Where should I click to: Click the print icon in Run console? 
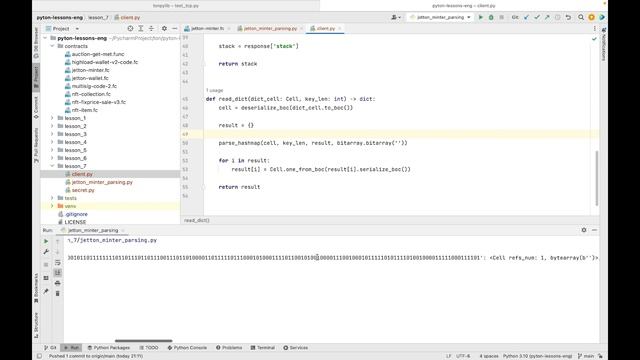(x=58, y=283)
